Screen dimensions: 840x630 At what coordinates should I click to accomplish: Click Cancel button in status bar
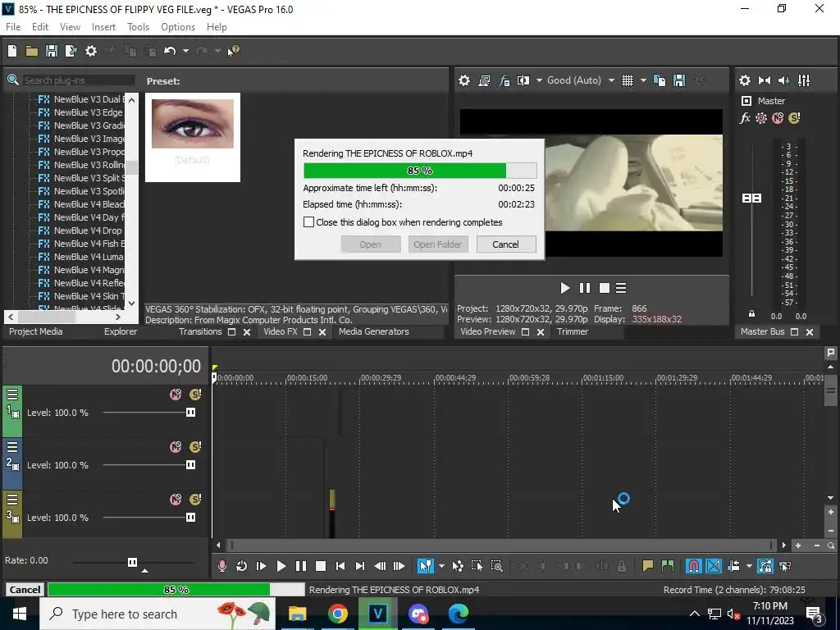pyautogui.click(x=25, y=590)
